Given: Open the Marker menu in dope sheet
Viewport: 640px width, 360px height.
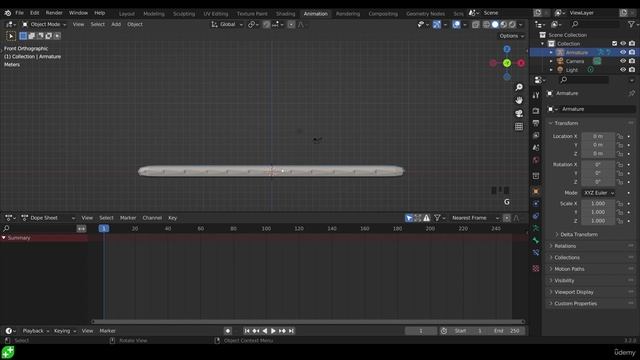Looking at the screenshot, I should click(128, 218).
